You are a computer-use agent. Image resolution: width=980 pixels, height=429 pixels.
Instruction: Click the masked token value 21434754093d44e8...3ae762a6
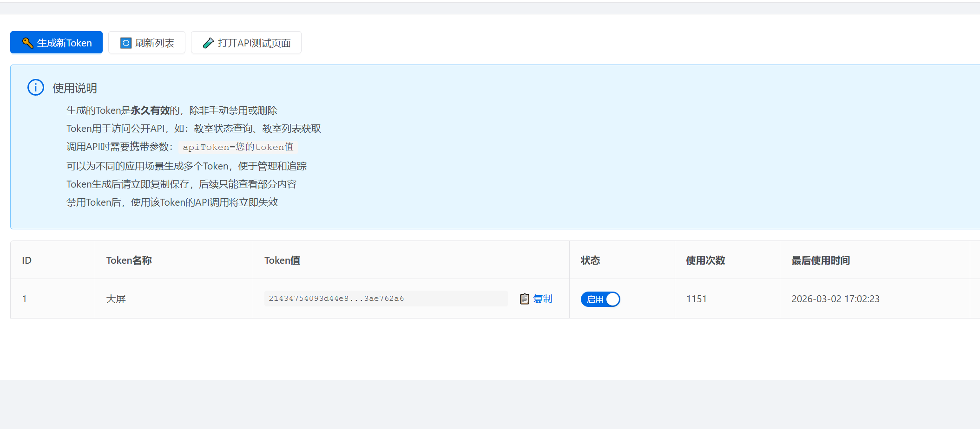tap(336, 299)
